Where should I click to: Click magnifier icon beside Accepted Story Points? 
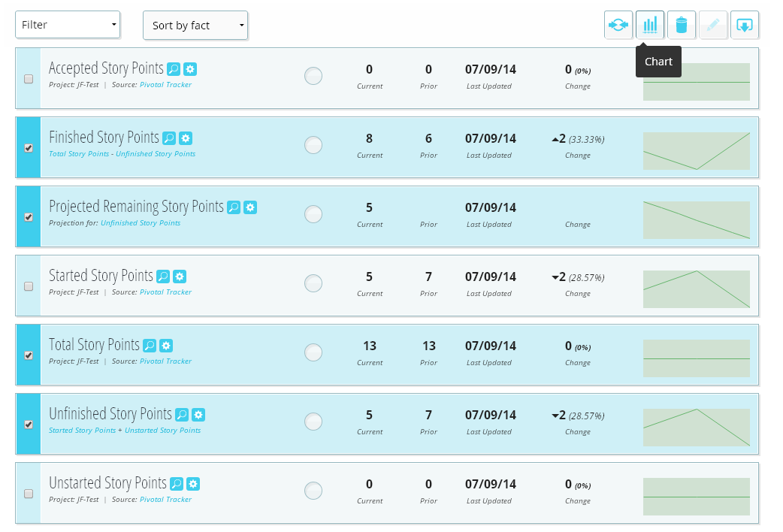[174, 69]
